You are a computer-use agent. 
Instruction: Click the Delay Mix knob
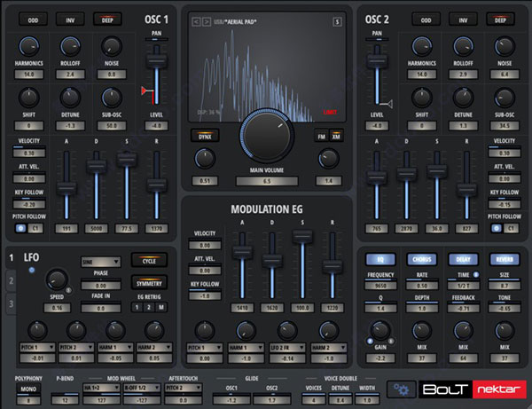463,330
